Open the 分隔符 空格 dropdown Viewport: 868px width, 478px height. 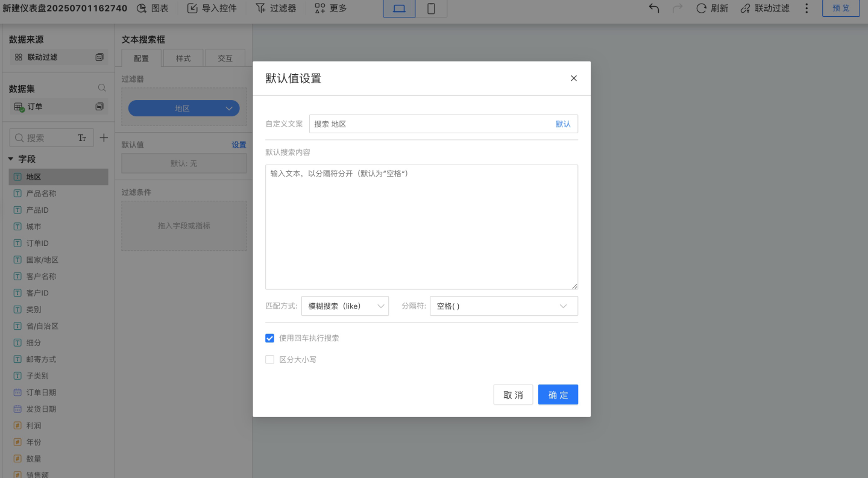tap(503, 306)
